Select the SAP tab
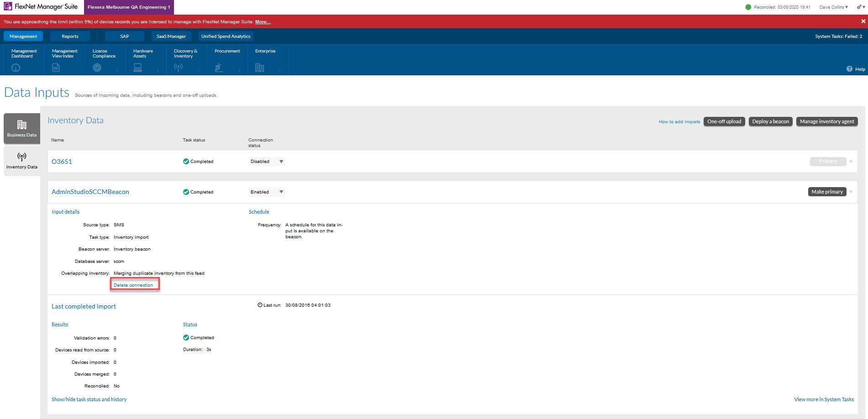Image resolution: width=868 pixels, height=419 pixels. click(125, 36)
